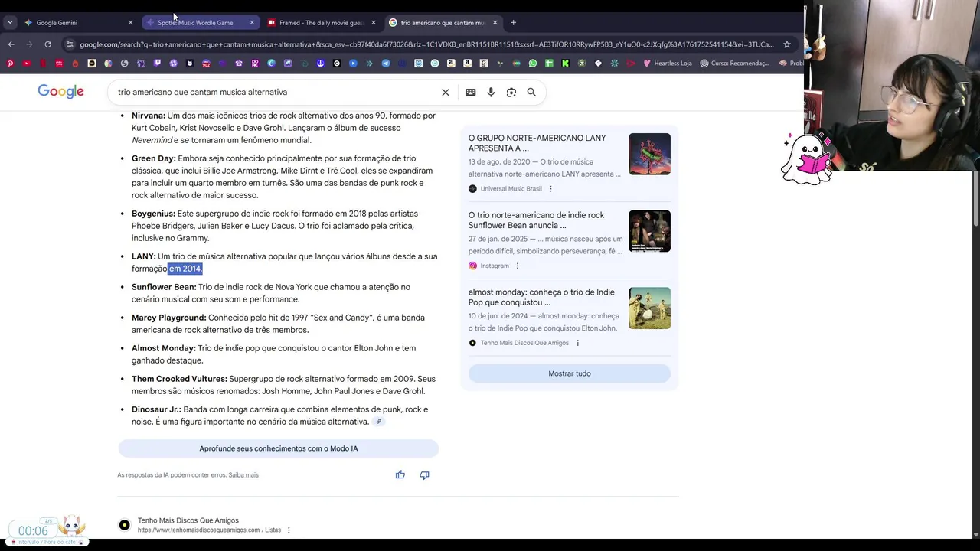Close the Google Gemini tab
The image size is (980, 551).
[130, 22]
